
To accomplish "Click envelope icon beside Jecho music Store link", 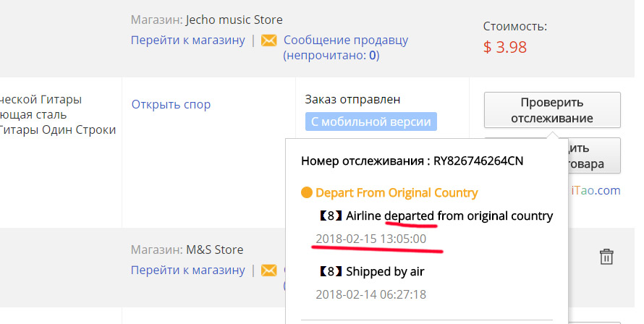I will (269, 40).
